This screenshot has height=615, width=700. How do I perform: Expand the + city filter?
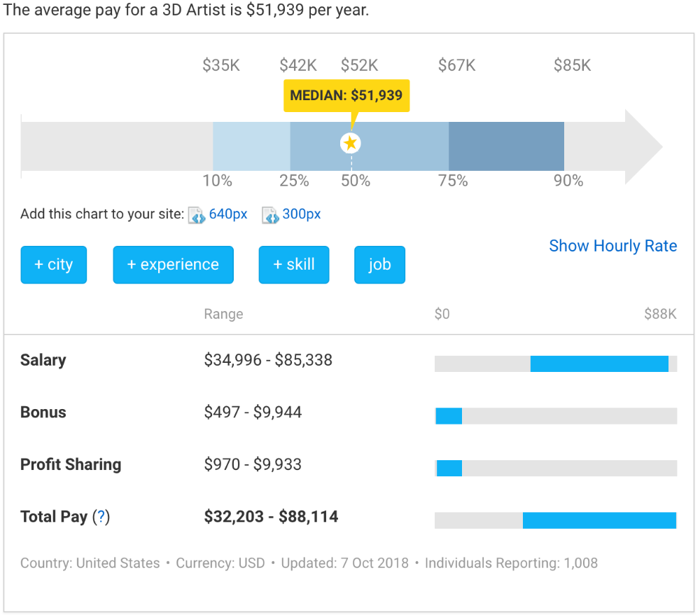53,265
